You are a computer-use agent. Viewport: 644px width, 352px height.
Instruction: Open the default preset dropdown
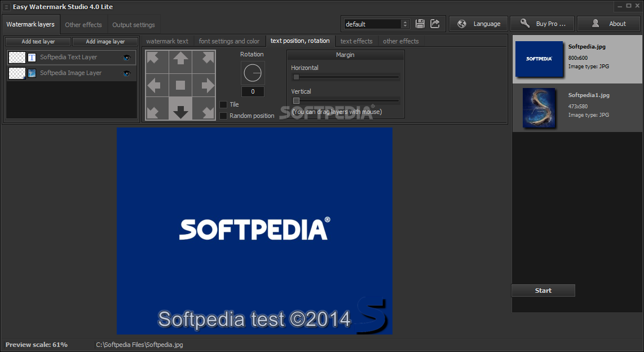click(x=377, y=24)
